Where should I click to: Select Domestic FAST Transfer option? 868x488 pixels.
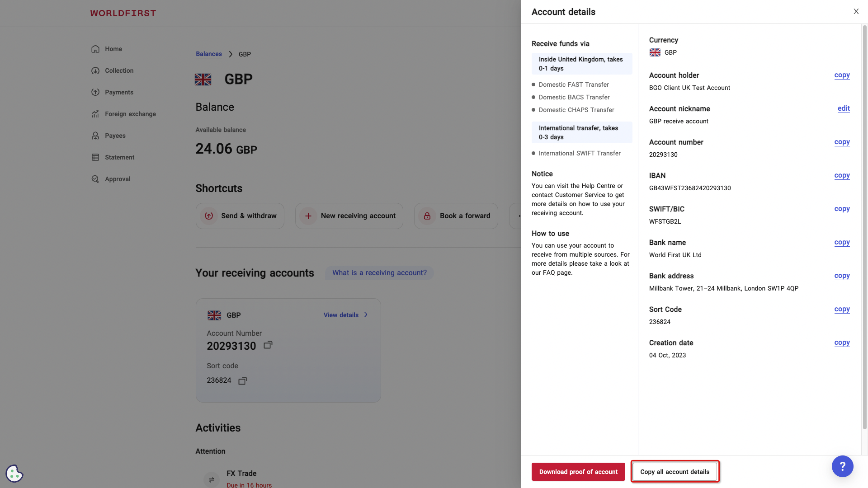click(x=573, y=84)
